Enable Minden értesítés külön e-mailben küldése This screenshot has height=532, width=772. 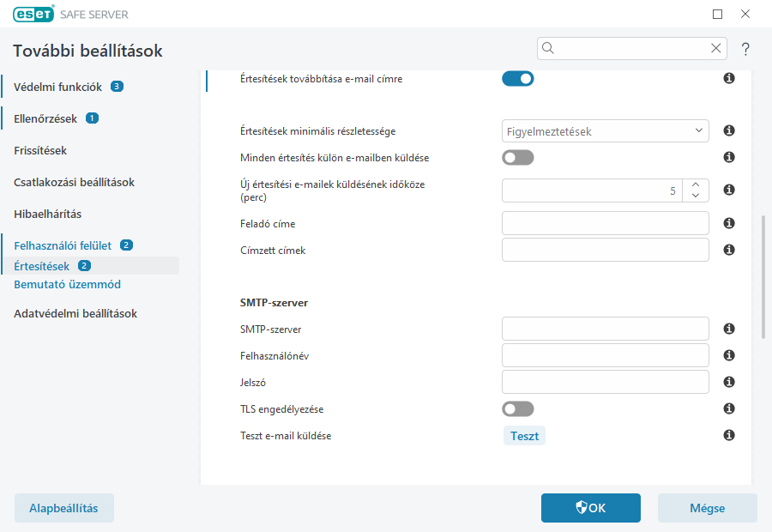click(x=517, y=158)
